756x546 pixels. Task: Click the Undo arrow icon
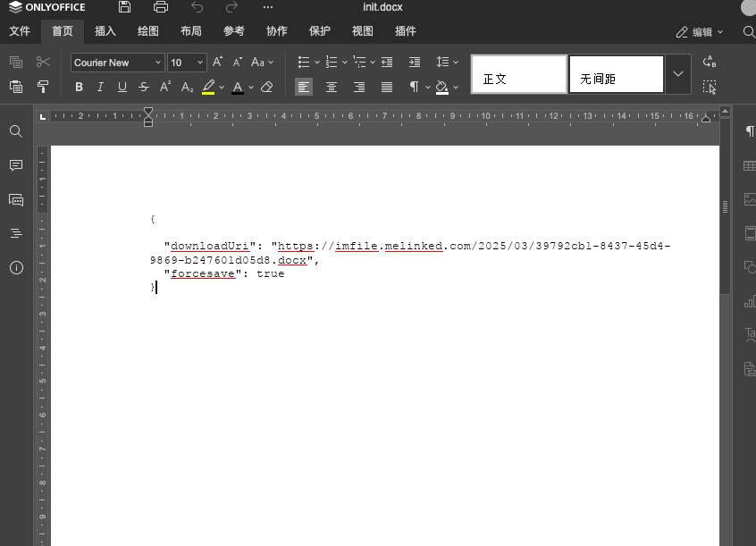[x=197, y=7]
